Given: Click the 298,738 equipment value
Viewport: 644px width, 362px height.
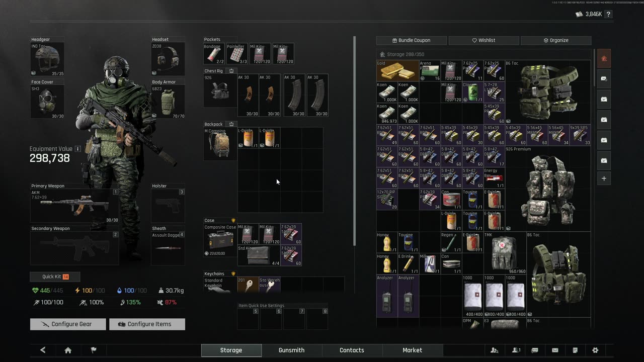Looking at the screenshot, I should (50, 158).
